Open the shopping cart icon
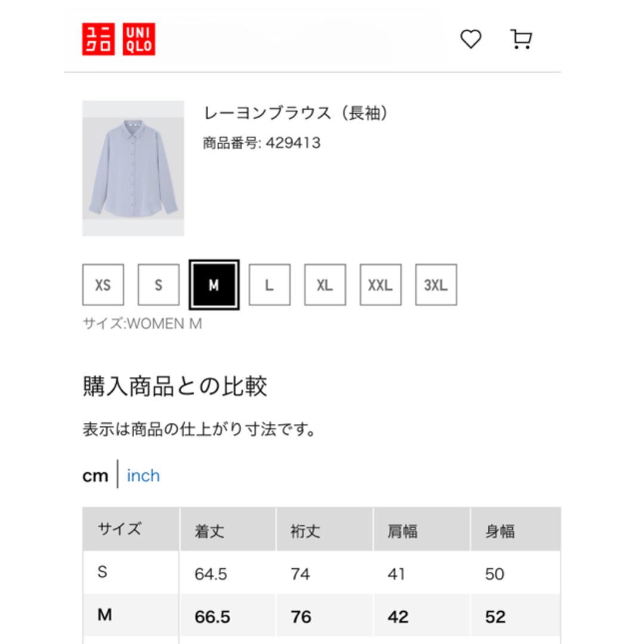 click(x=521, y=39)
